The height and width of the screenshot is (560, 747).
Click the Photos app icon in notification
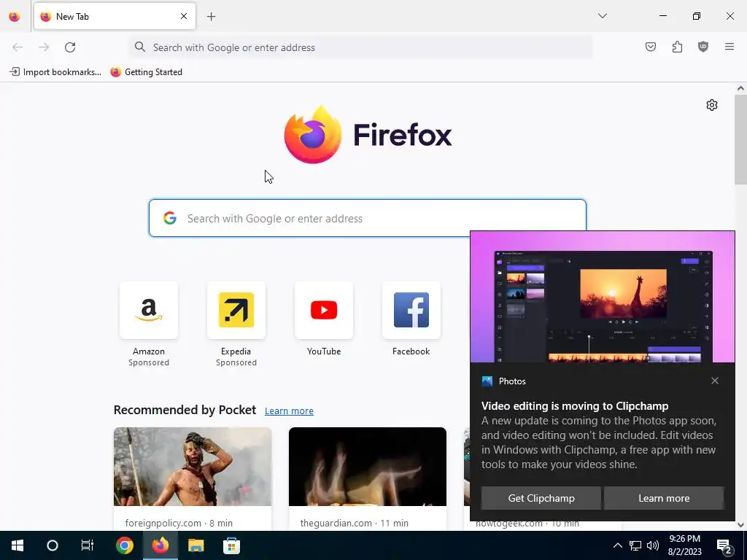tap(487, 381)
